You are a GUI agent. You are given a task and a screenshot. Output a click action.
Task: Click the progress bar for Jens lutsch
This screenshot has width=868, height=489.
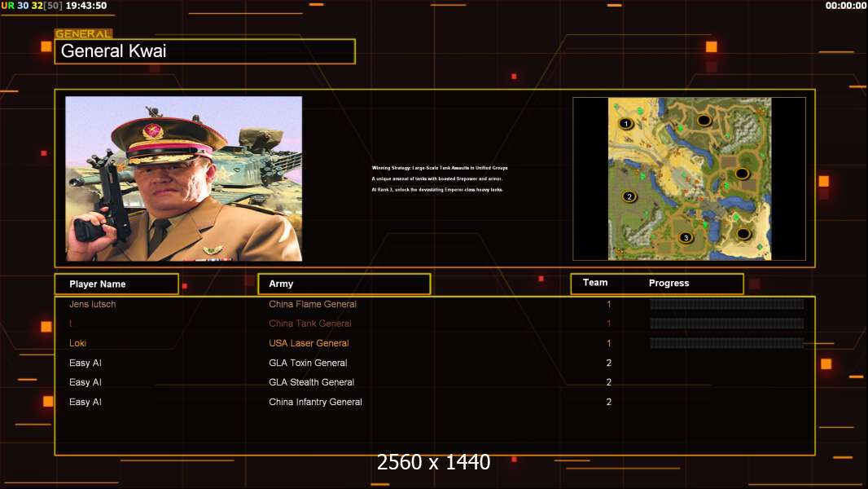726,304
